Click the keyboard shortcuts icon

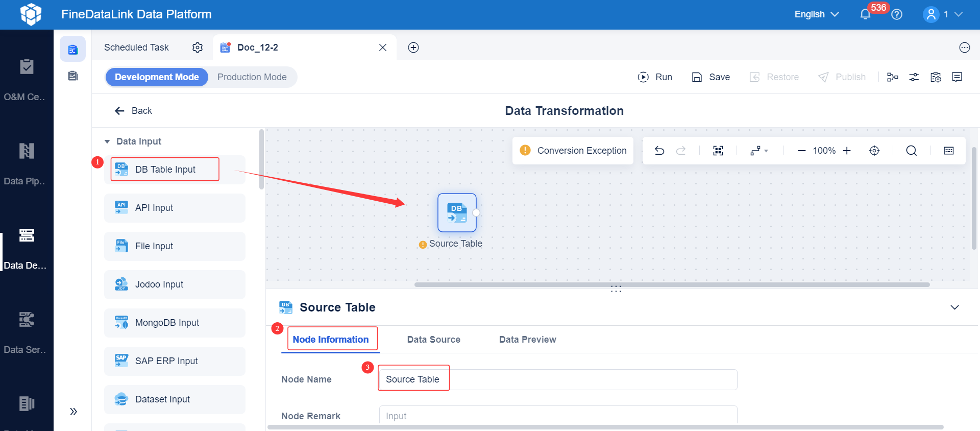949,151
